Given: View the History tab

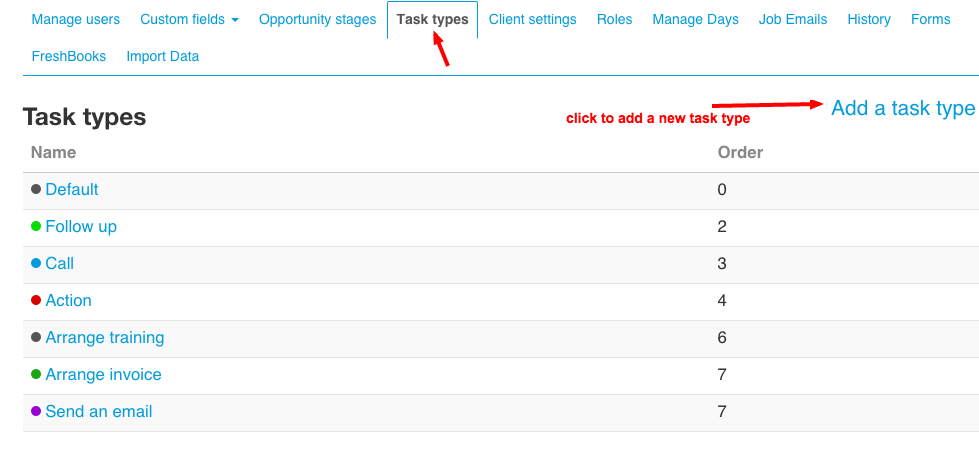Looking at the screenshot, I should click(x=868, y=20).
